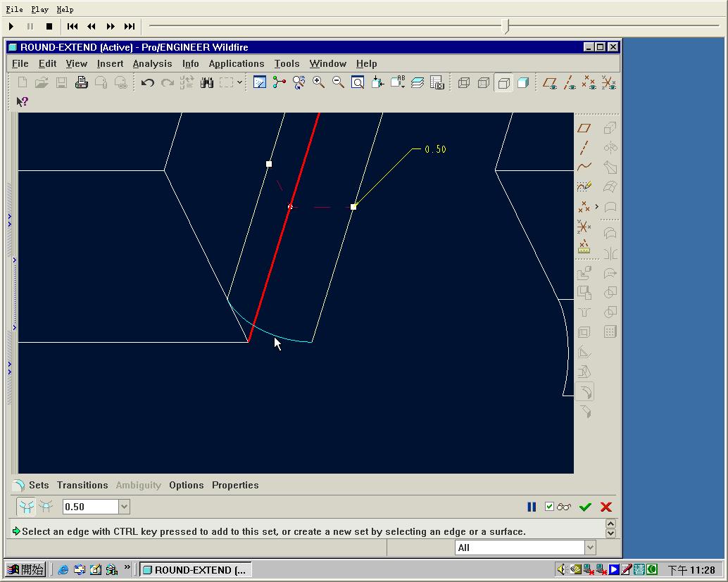
Task: Select the Coordinate System tool in right toolbar
Action: [x=584, y=227]
